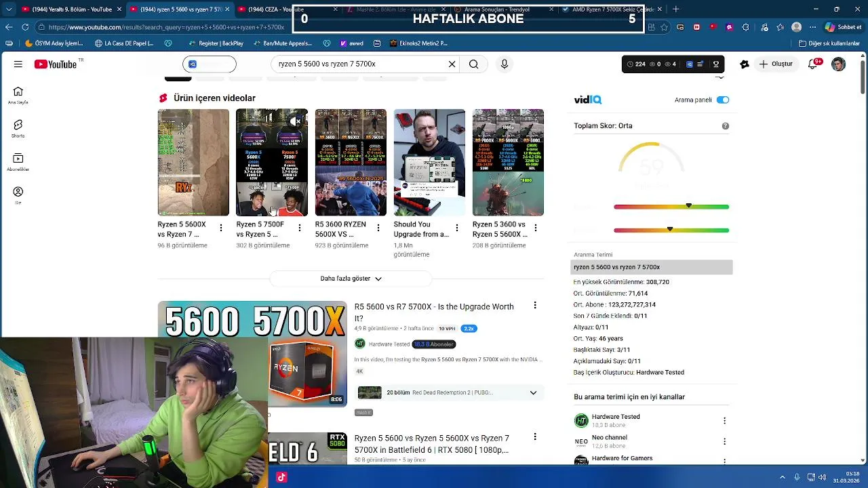868x488 pixels.
Task: Clear the search query with X
Action: point(452,64)
